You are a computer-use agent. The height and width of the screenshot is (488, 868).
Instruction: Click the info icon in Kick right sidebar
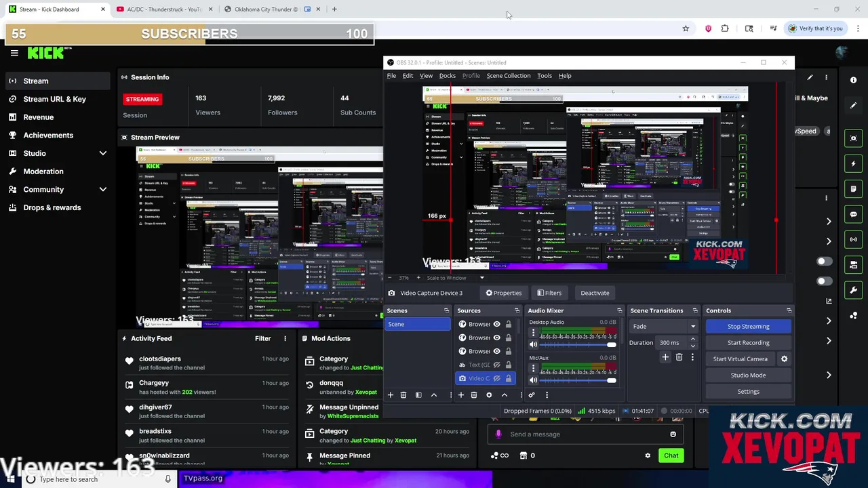point(854,80)
